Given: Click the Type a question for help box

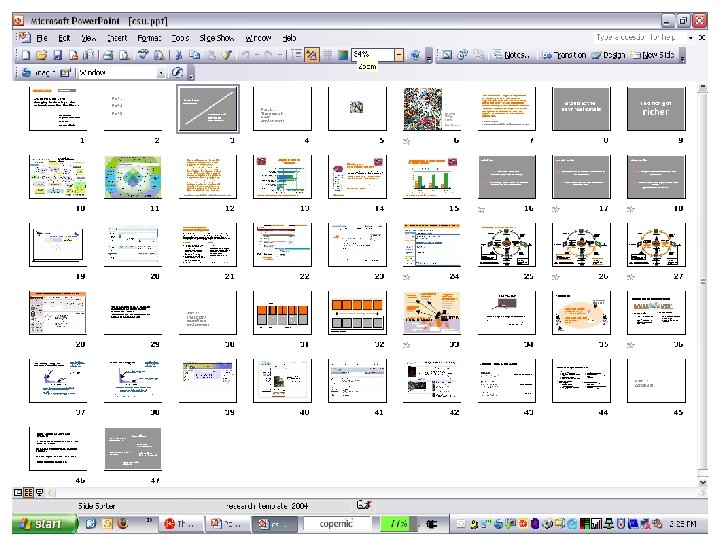Looking at the screenshot, I should coord(641,38).
